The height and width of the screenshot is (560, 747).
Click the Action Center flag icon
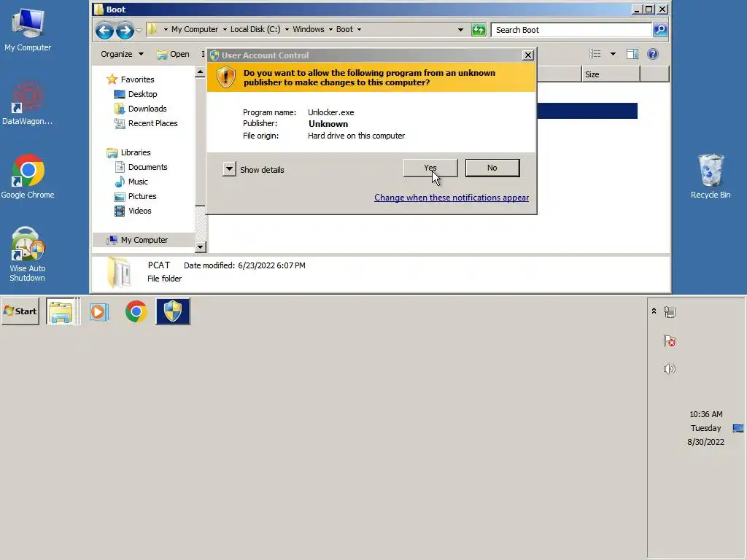[x=670, y=341]
